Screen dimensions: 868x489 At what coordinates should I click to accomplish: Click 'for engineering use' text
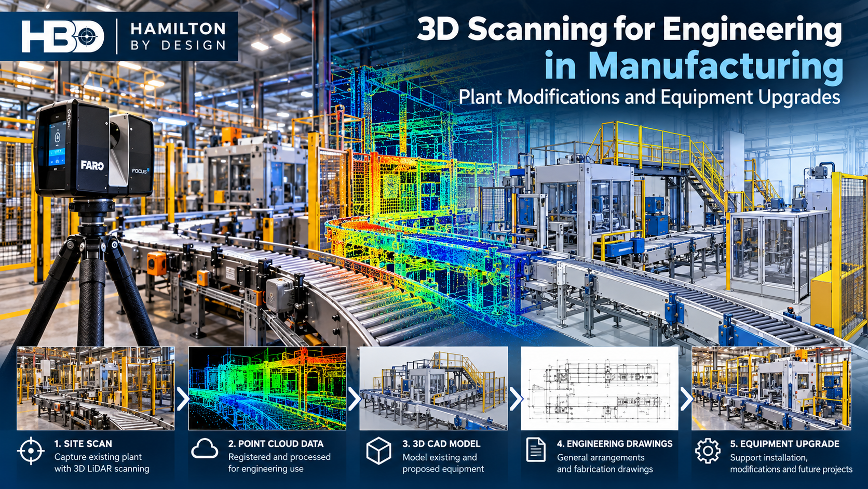pos(266,469)
